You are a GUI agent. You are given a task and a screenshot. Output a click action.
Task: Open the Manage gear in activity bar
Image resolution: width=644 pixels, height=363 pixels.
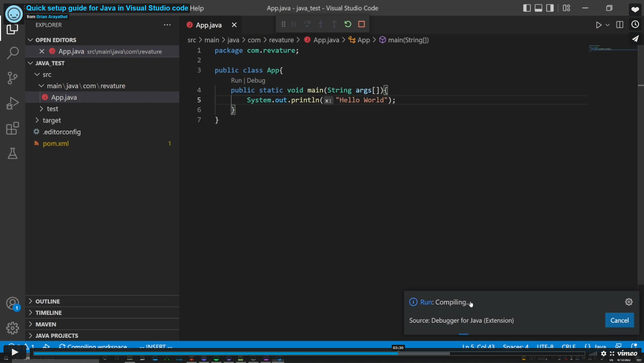coord(13,328)
